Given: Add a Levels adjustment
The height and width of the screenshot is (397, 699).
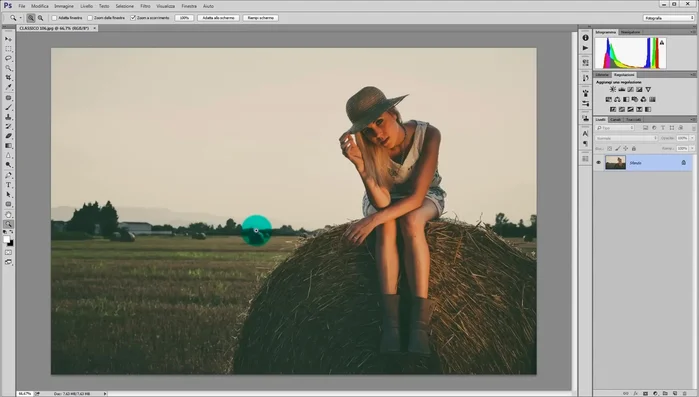Looking at the screenshot, I should tap(622, 90).
